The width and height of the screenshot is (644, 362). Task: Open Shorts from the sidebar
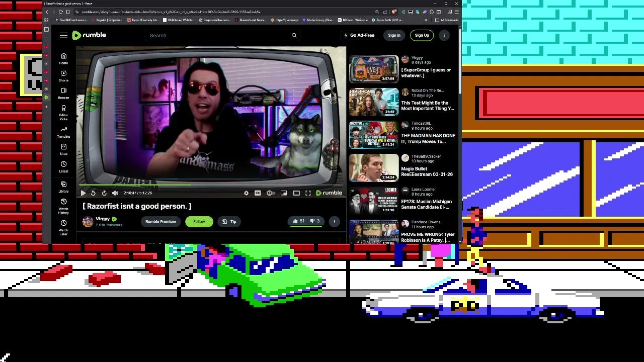63,76
